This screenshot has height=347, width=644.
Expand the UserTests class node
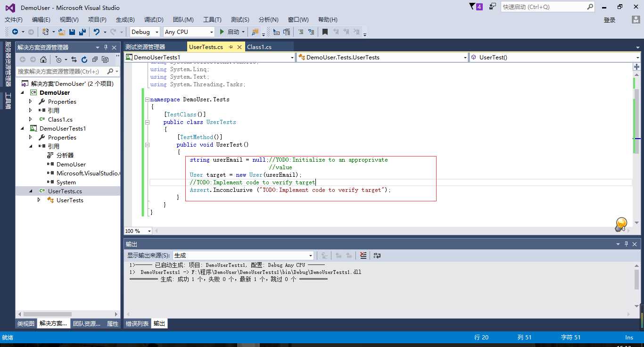(x=39, y=200)
